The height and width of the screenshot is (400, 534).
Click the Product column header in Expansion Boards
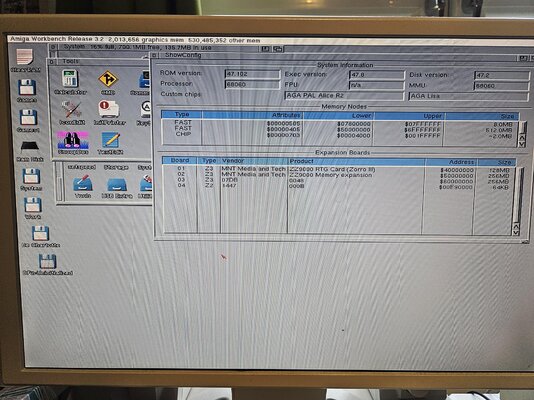click(x=356, y=161)
